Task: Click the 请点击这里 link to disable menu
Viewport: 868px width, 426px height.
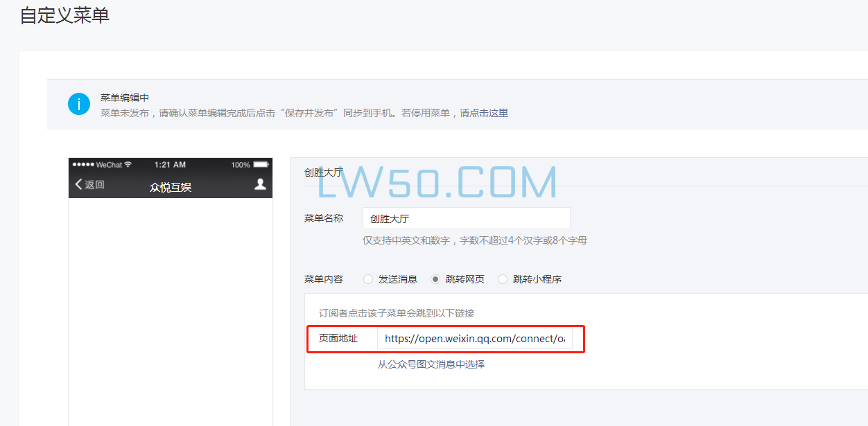Action: (489, 112)
